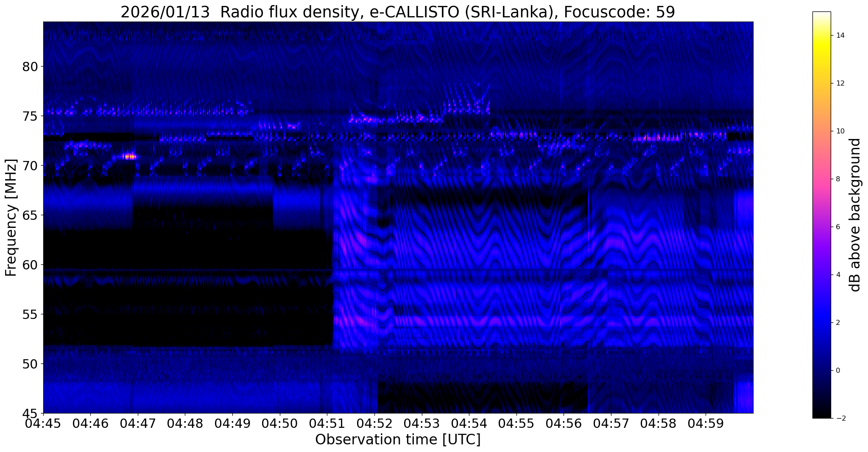The width and height of the screenshot is (868, 452).
Task: Click the 04:56 time tick label
Action: pos(564,423)
